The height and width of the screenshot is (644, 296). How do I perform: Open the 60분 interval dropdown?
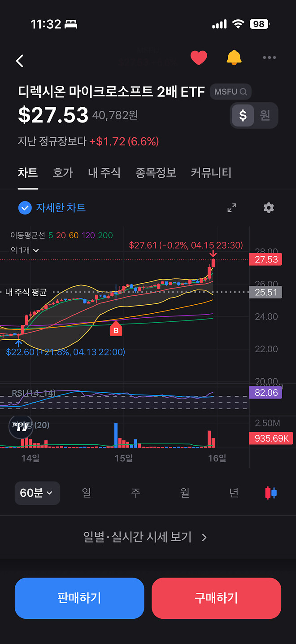pos(37,493)
